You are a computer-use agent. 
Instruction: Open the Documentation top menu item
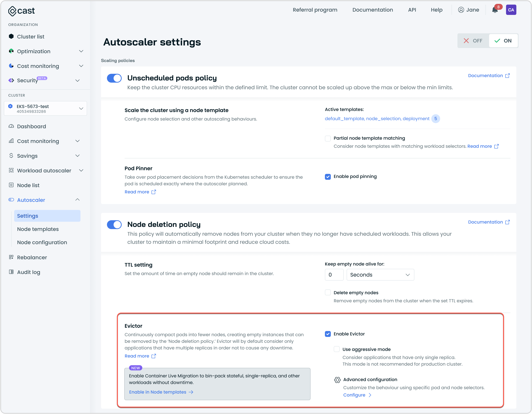coord(372,10)
